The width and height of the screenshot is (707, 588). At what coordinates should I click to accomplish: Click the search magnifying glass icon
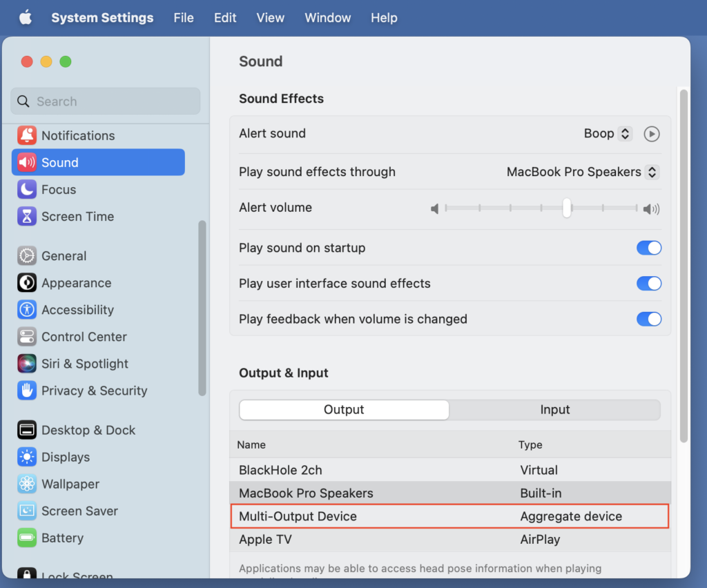pyautogui.click(x=23, y=101)
